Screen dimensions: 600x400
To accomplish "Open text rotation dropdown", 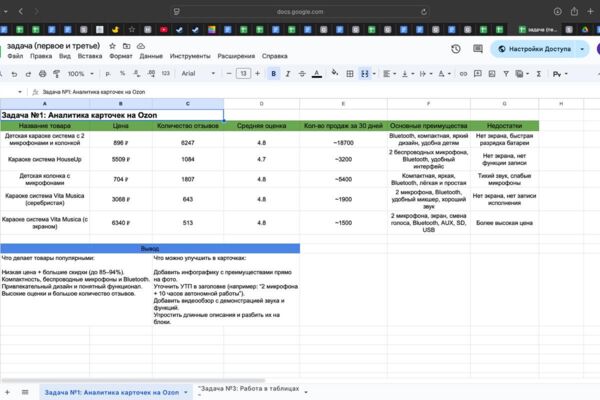I will (x=444, y=73).
